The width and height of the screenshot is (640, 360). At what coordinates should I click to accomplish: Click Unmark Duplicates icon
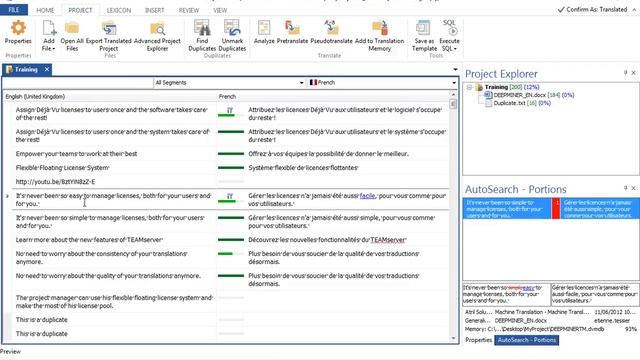coord(232,28)
